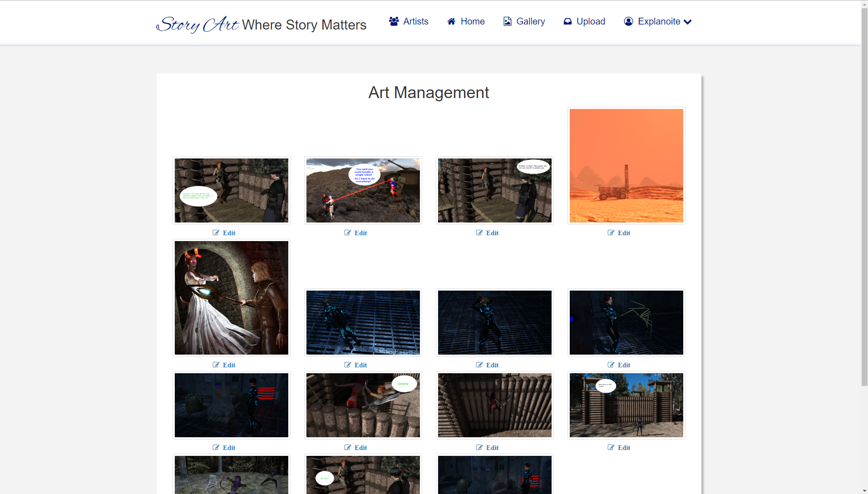Click the Home house icon
Screen dimensions: 868x494
coord(451,21)
